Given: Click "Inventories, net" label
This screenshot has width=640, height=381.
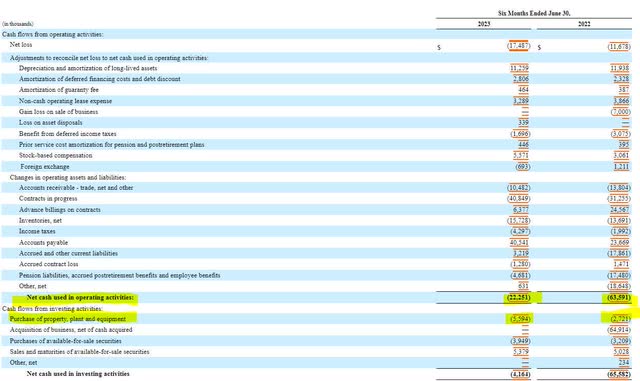Looking at the screenshot, I should (40, 221).
